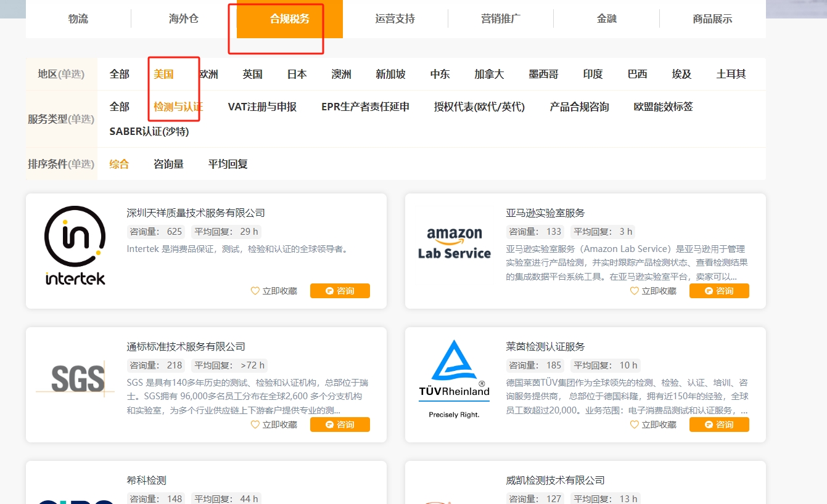The width and height of the screenshot is (827, 504).
Task: Click heart icon to favorite 深圳天祥质量技术服务有限公司
Action: coord(255,291)
